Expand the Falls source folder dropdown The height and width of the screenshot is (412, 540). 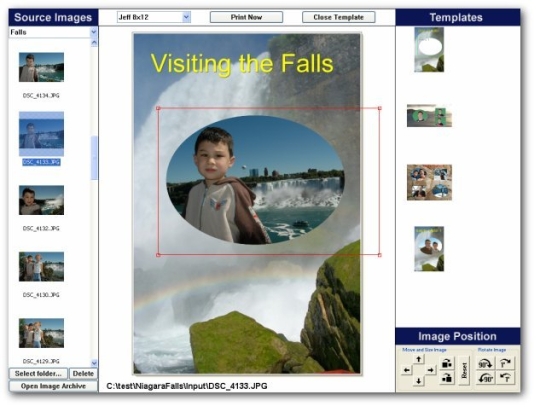tap(94, 32)
